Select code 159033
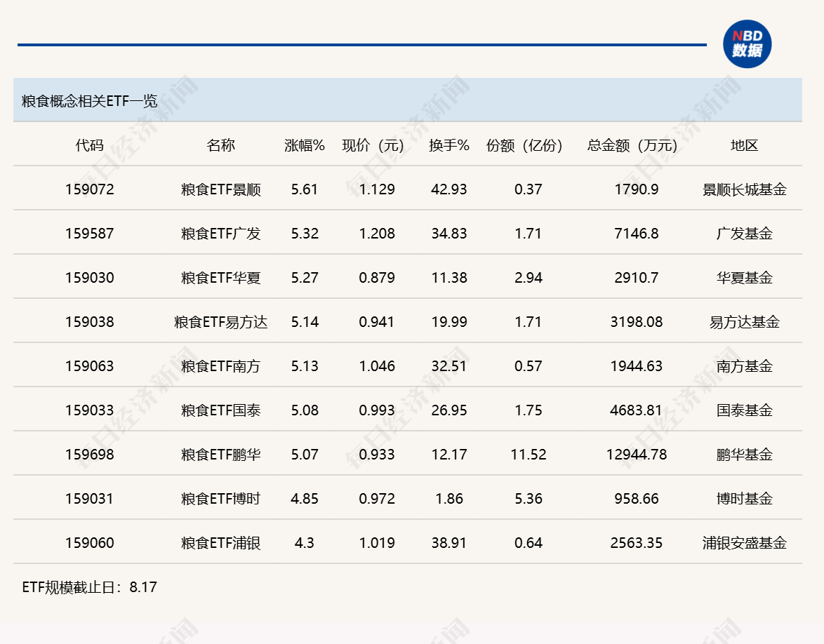Viewport: 824px width, 644px height. pyautogui.click(x=89, y=410)
